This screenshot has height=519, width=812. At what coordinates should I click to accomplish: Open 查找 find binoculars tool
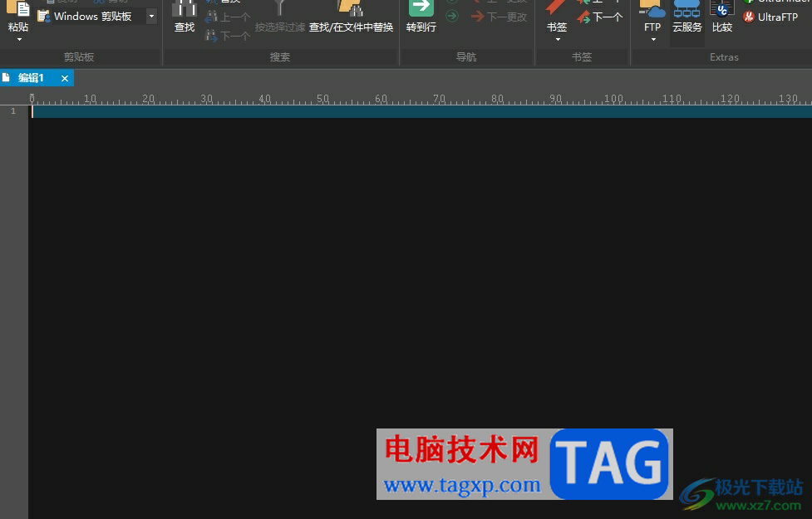point(185,17)
